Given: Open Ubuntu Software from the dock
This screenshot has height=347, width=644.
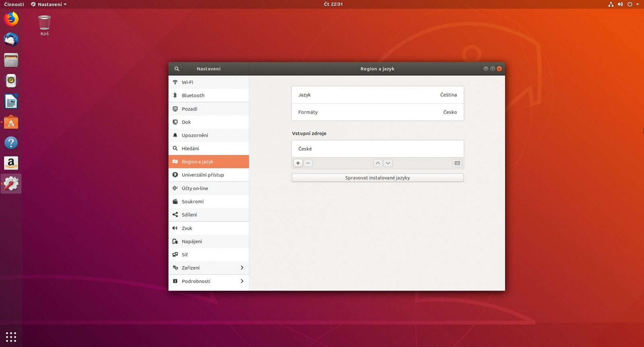Looking at the screenshot, I should point(11,122).
